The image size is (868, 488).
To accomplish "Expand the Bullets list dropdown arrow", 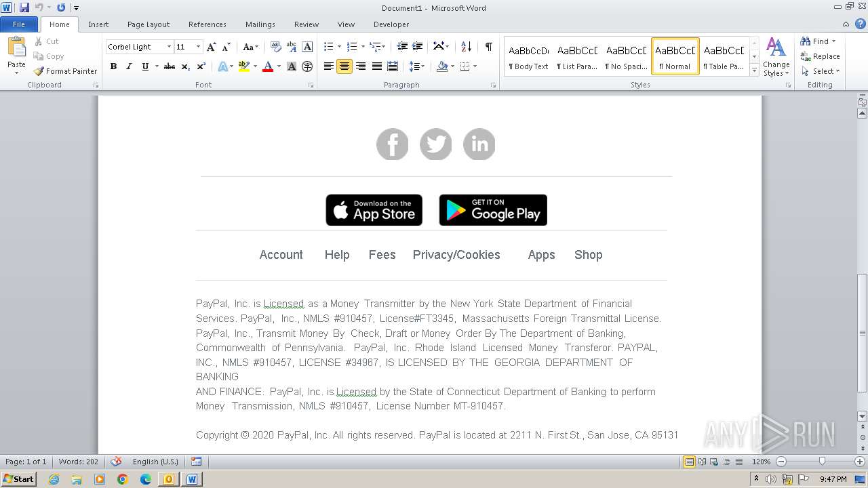I will [x=340, y=47].
